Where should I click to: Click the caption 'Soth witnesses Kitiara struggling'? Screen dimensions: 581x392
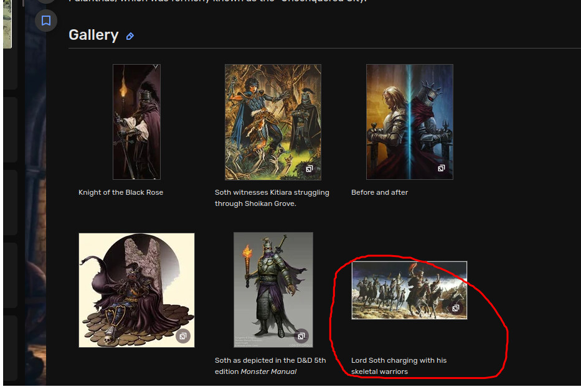[x=272, y=192]
